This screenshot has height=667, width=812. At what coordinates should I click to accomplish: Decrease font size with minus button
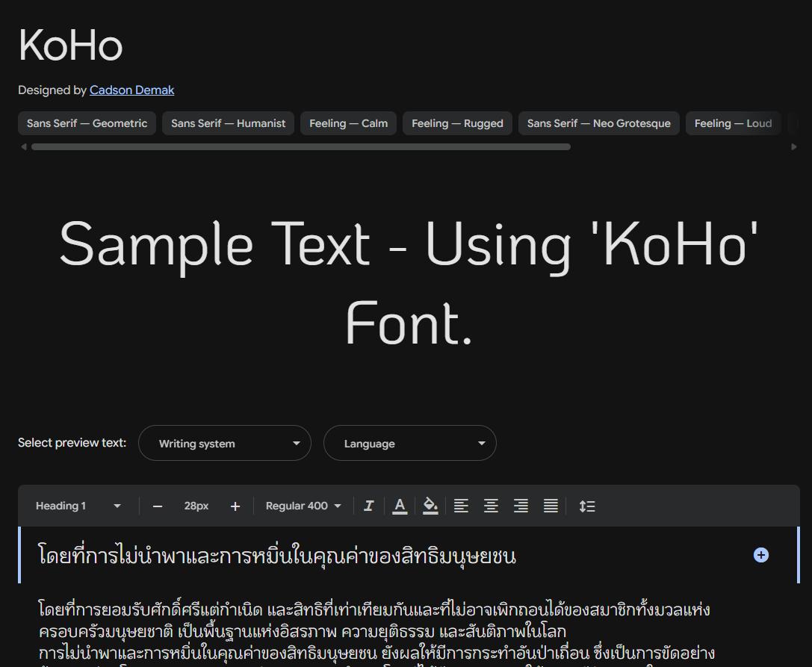[x=158, y=506]
